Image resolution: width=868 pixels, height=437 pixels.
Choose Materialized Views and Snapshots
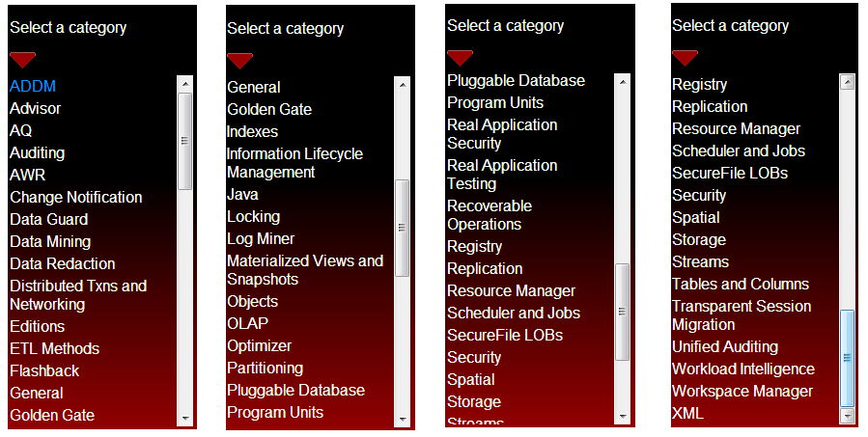tap(304, 270)
